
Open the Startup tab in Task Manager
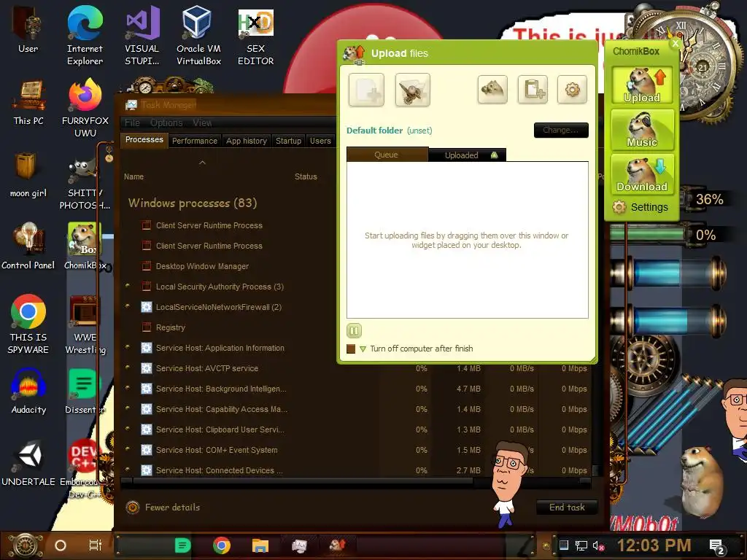tap(288, 141)
